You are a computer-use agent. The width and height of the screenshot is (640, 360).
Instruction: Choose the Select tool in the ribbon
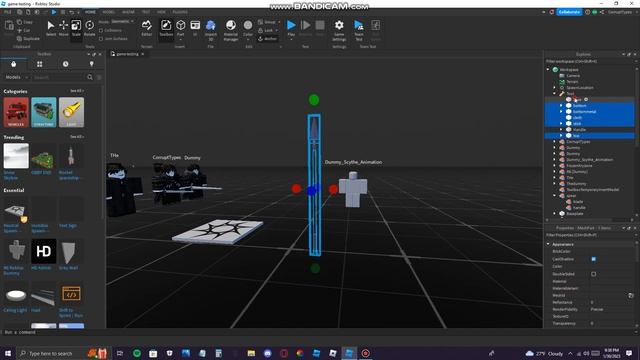coord(51,28)
